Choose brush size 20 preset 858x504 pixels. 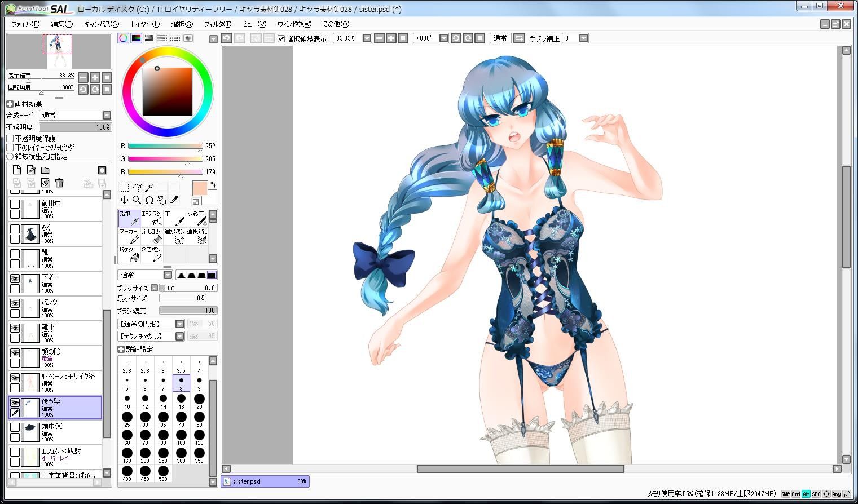199,401
